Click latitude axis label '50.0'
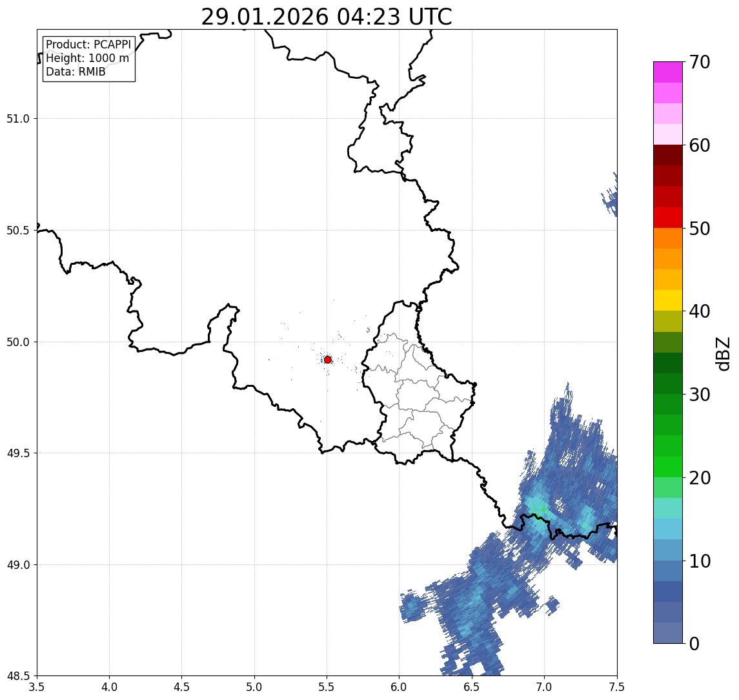Viewport: 739px width, 700px height. click(x=18, y=342)
